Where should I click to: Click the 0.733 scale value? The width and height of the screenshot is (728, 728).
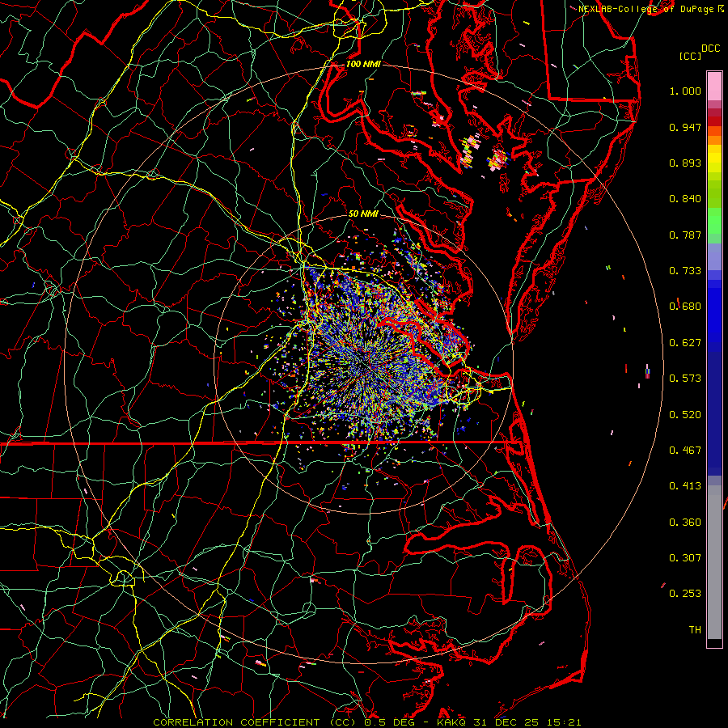[685, 271]
